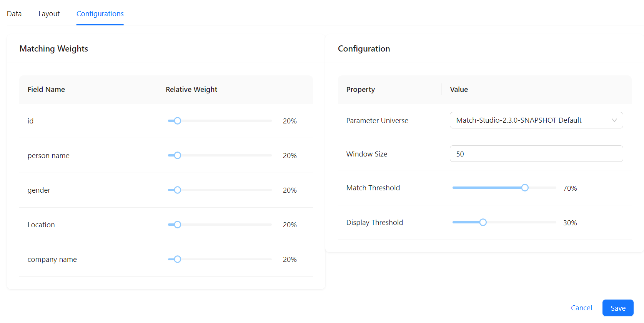This screenshot has width=644, height=323.
Task: Click the person name weight slider handle
Action: pyautogui.click(x=177, y=155)
